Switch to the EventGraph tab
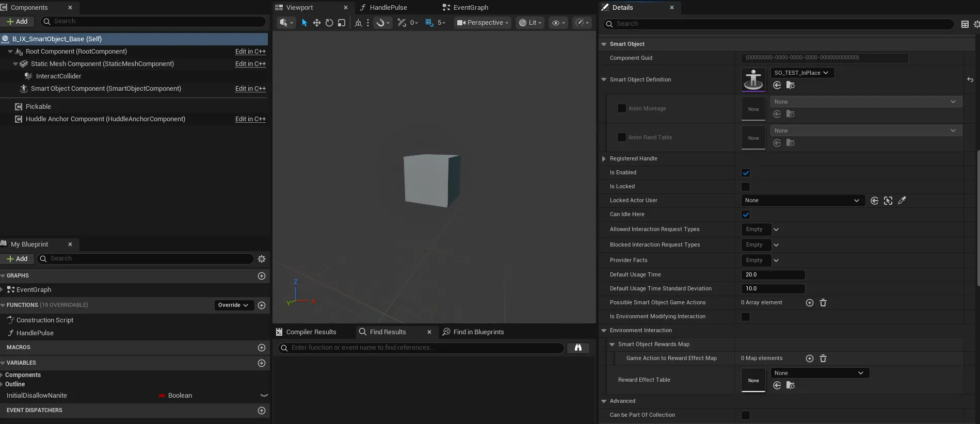Viewport: 980px width, 424px height. coord(470,8)
